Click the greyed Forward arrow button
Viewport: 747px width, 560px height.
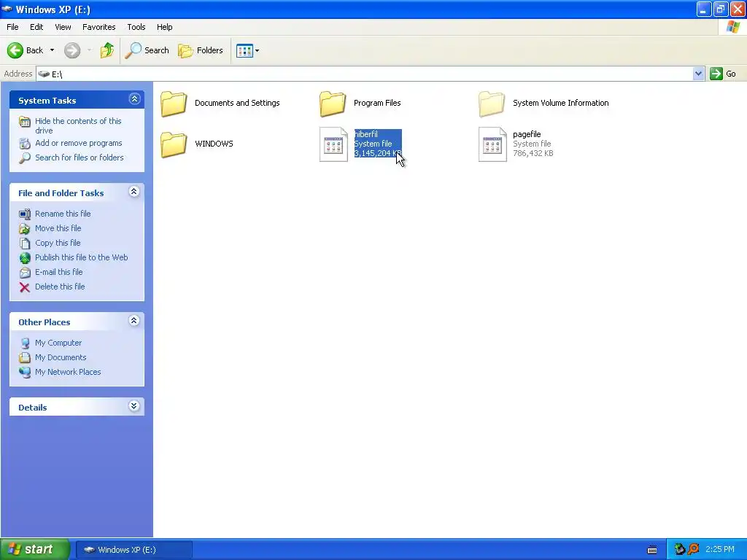pyautogui.click(x=72, y=50)
